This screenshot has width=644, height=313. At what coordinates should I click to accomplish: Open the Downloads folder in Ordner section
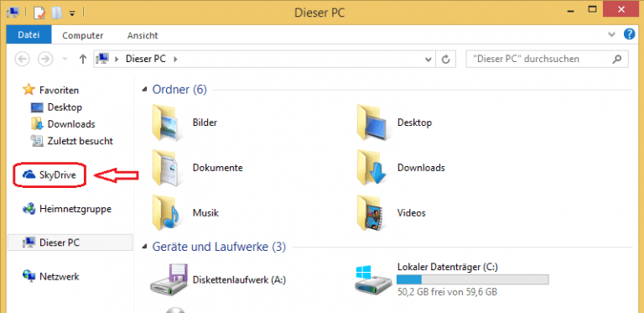click(371, 168)
